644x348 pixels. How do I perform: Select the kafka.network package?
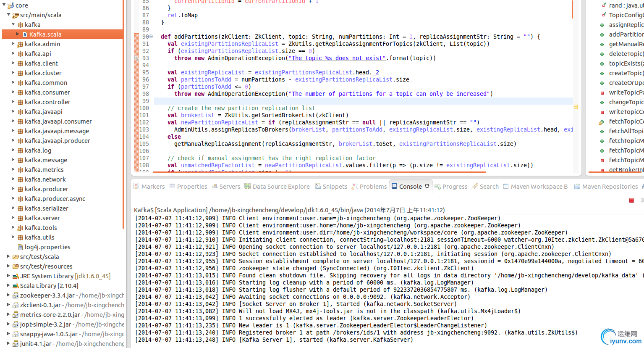coord(45,179)
